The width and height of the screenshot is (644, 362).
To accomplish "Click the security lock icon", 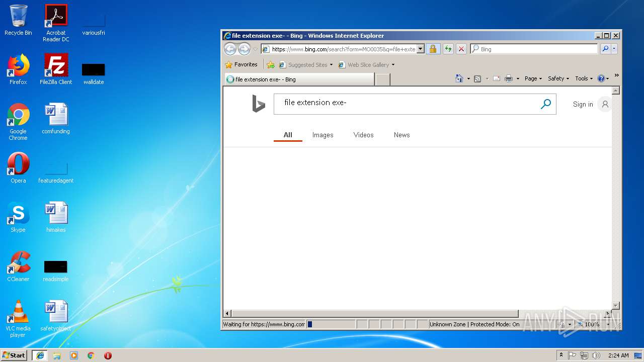I will [x=433, y=49].
